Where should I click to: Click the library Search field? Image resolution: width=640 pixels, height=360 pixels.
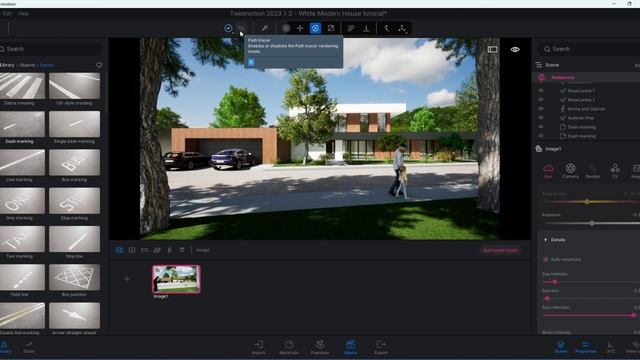(51, 49)
